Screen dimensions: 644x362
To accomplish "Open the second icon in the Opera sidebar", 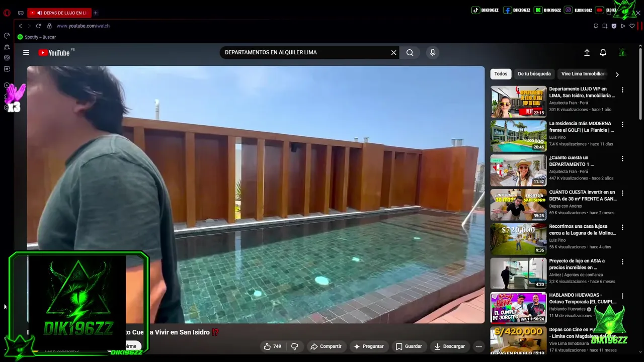I will (7, 47).
